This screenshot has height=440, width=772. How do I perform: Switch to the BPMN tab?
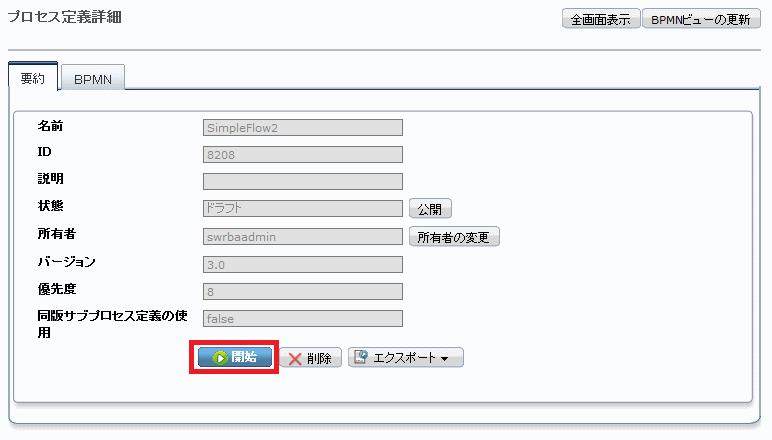click(x=93, y=79)
